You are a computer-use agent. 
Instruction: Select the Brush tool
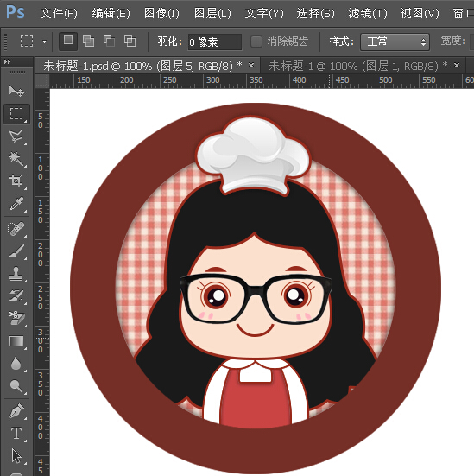(x=16, y=251)
